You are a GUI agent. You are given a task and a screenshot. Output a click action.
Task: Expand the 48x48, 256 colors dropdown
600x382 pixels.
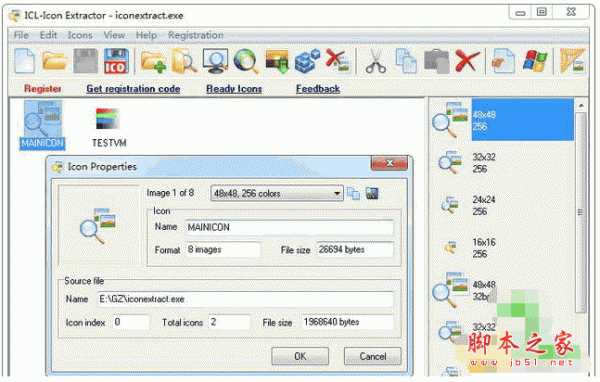pyautogui.click(x=337, y=194)
